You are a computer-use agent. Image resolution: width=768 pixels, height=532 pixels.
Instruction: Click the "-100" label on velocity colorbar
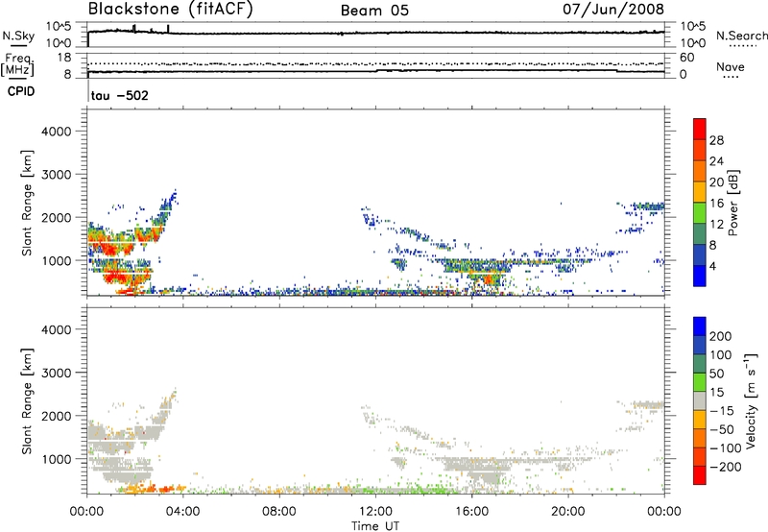click(x=725, y=448)
